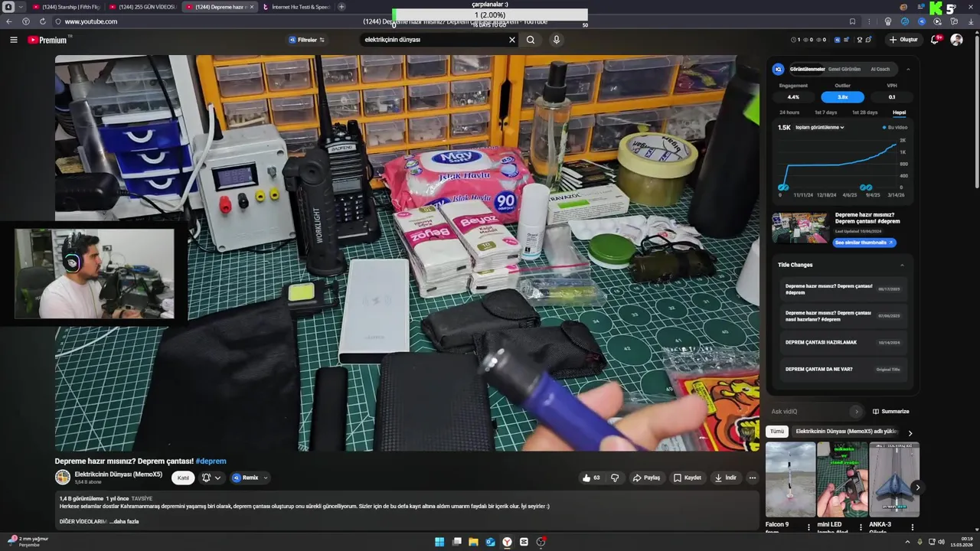This screenshot has width=980, height=551.
Task: Open Yandex browser from the taskbar
Action: pyautogui.click(x=507, y=542)
